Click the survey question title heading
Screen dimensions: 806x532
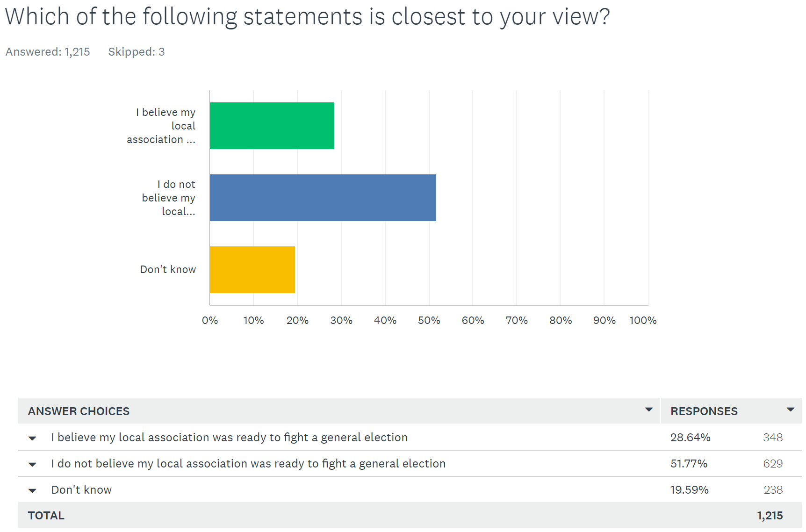click(307, 17)
